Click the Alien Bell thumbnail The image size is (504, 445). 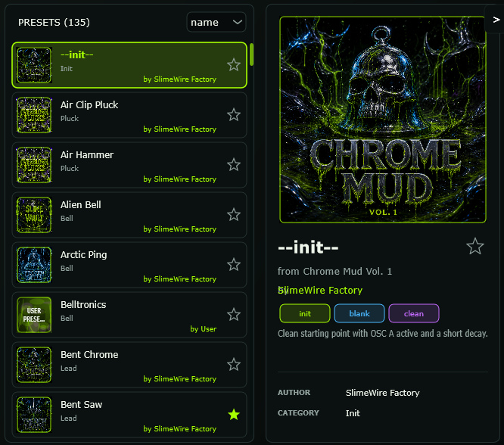[34, 215]
